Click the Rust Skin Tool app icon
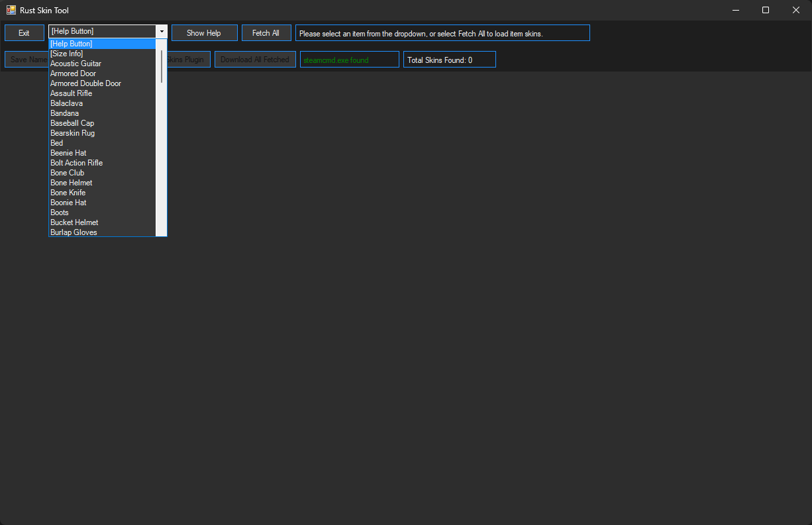This screenshot has height=525, width=812. tap(11, 10)
